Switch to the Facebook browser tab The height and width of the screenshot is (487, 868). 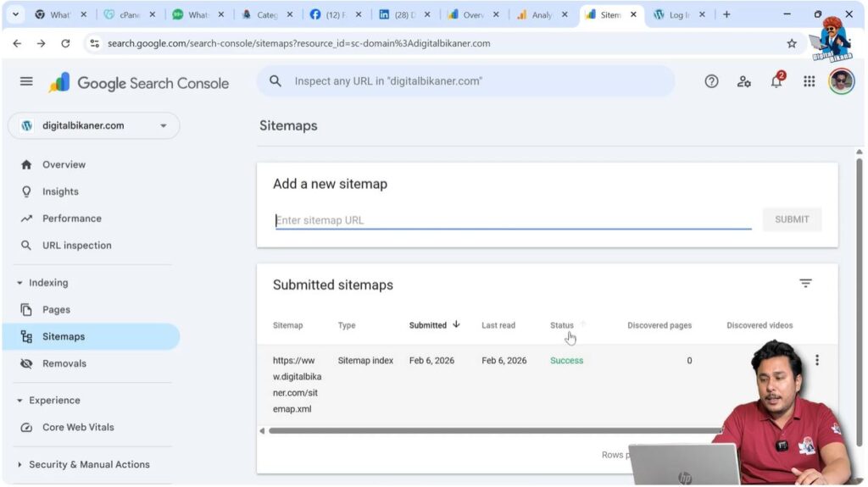(x=335, y=15)
